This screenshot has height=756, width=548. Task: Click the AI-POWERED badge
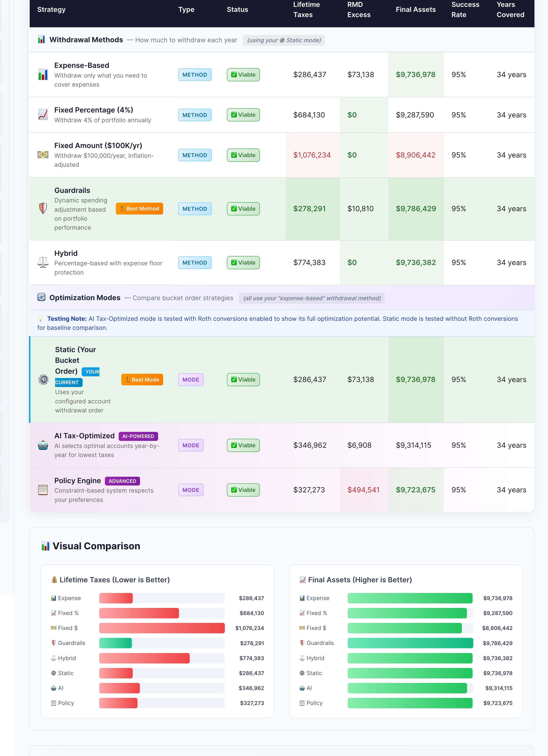(138, 436)
